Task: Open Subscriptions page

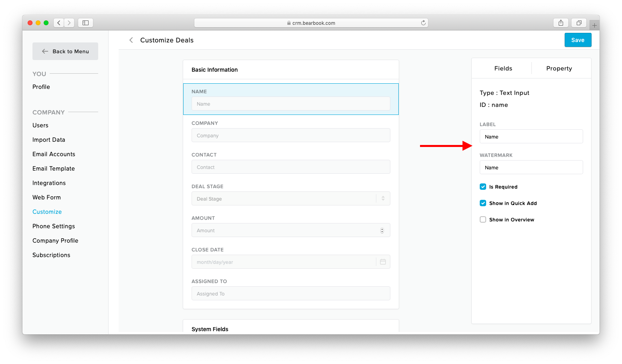Action: coord(51,255)
